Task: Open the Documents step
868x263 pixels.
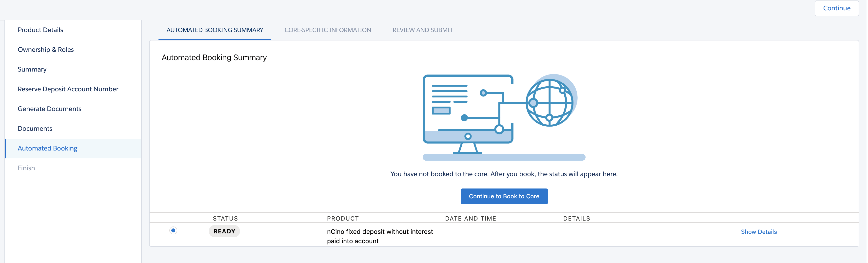Action: tap(35, 128)
